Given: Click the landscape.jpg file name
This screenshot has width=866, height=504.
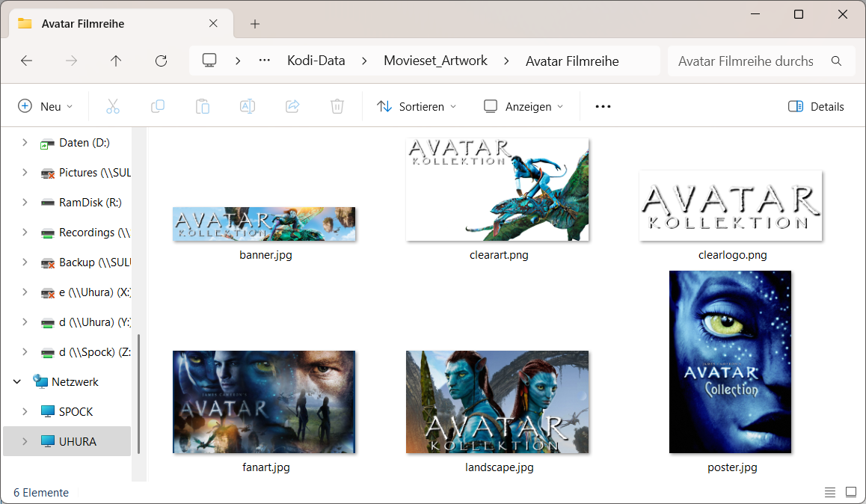Looking at the screenshot, I should [x=500, y=467].
